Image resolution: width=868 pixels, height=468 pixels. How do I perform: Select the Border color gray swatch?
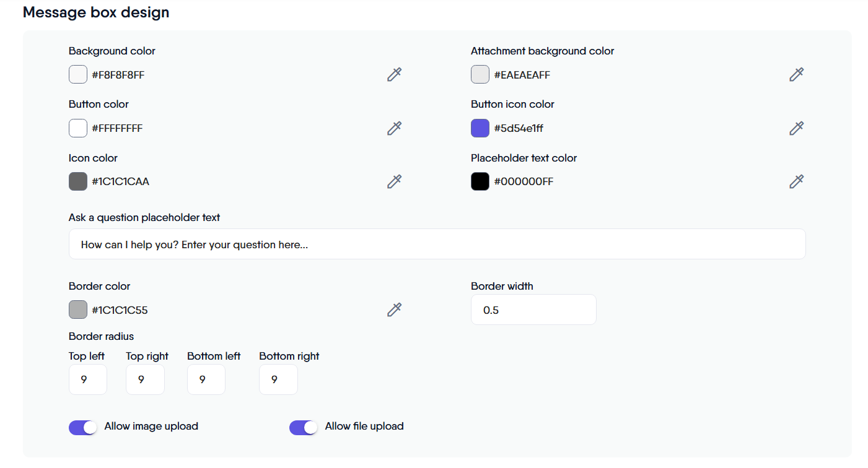tap(78, 310)
